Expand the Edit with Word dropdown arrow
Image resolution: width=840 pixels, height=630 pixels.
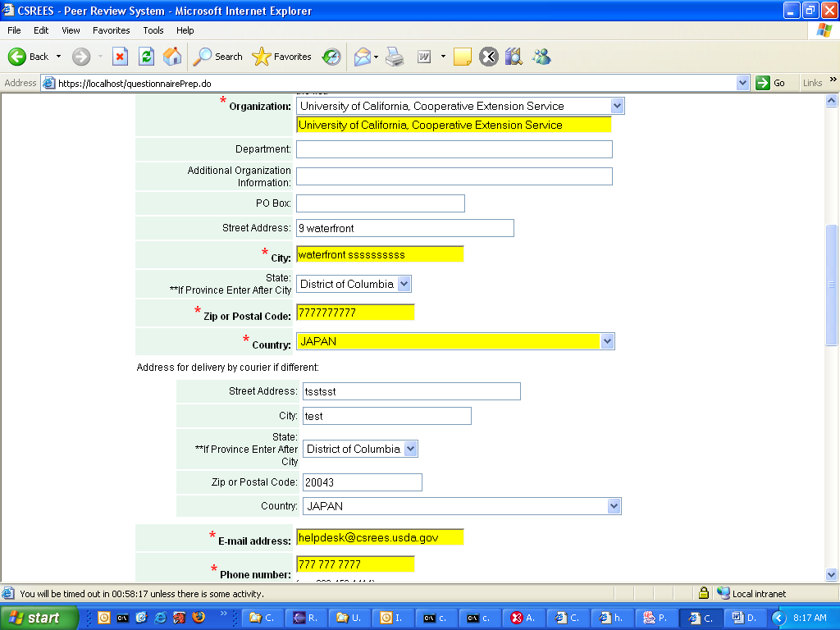(443, 57)
